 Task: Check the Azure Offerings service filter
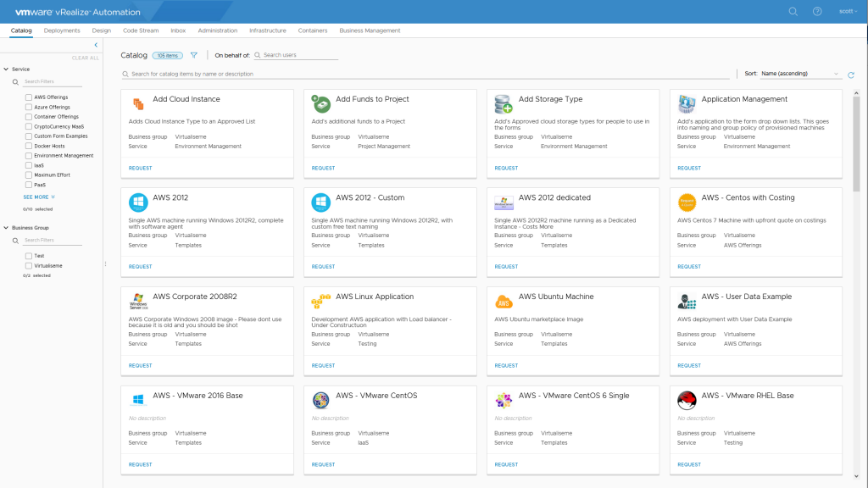28,108
